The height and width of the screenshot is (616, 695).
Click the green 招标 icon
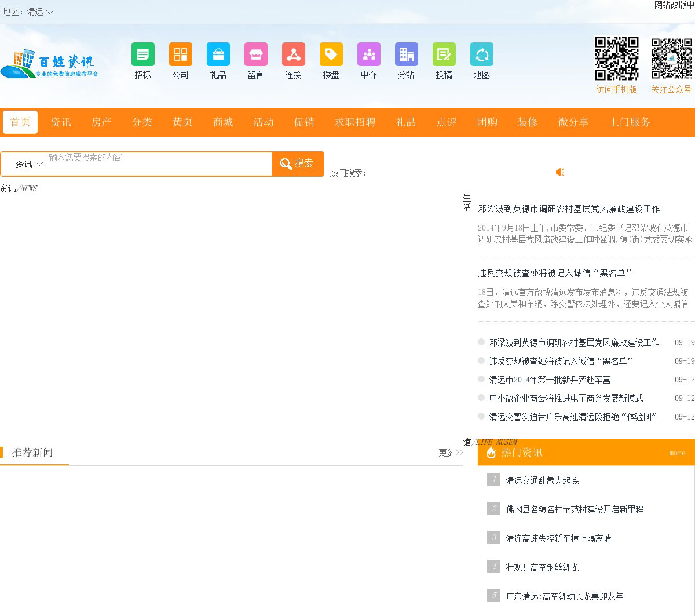142,54
